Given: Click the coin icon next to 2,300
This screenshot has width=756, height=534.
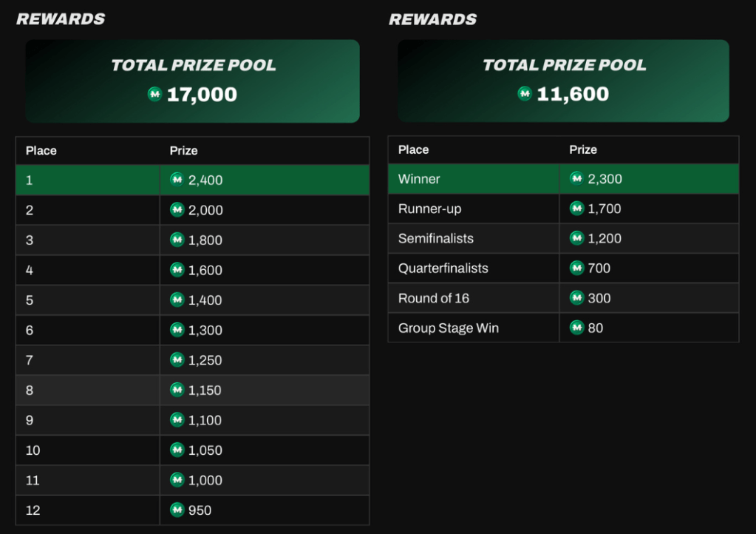Looking at the screenshot, I should [x=576, y=178].
